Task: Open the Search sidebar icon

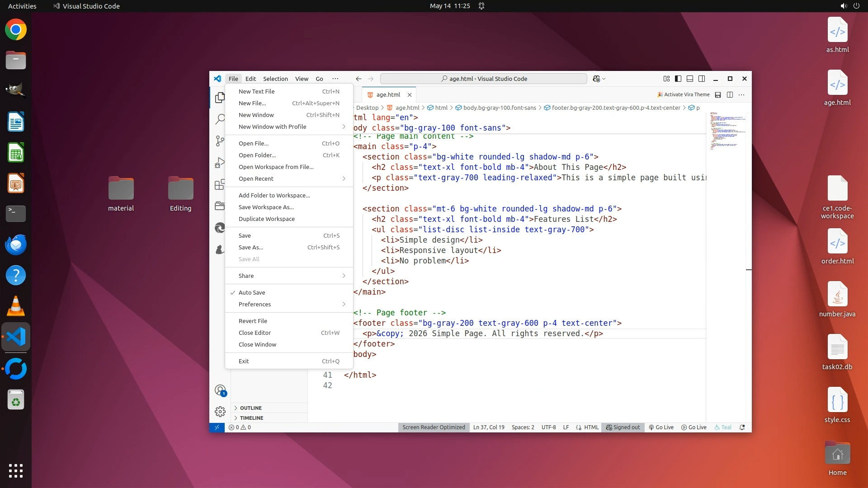Action: 220,119
